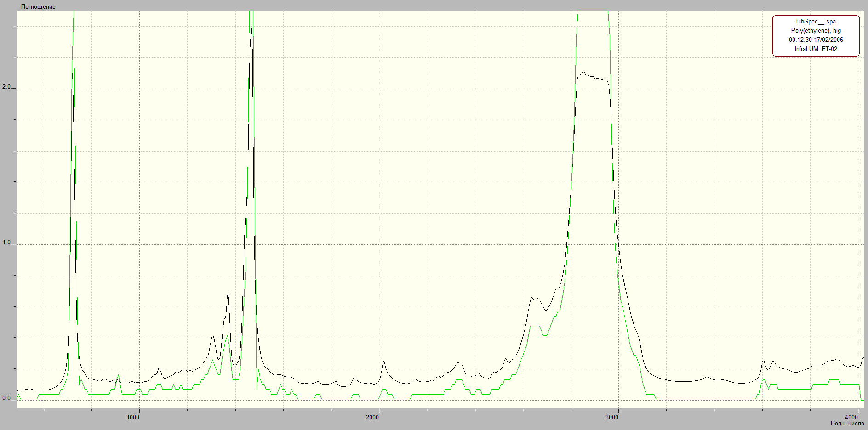Image resolution: width=868 pixels, height=430 pixels.
Task: Click the 3000 tick label on x-axis
Action: pyautogui.click(x=612, y=417)
